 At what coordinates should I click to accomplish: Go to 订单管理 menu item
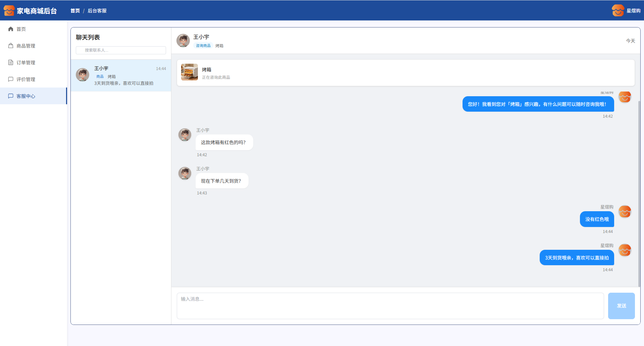pyautogui.click(x=26, y=63)
